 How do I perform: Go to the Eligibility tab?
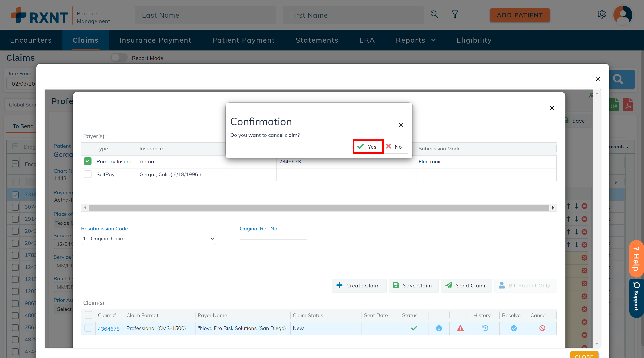click(474, 40)
